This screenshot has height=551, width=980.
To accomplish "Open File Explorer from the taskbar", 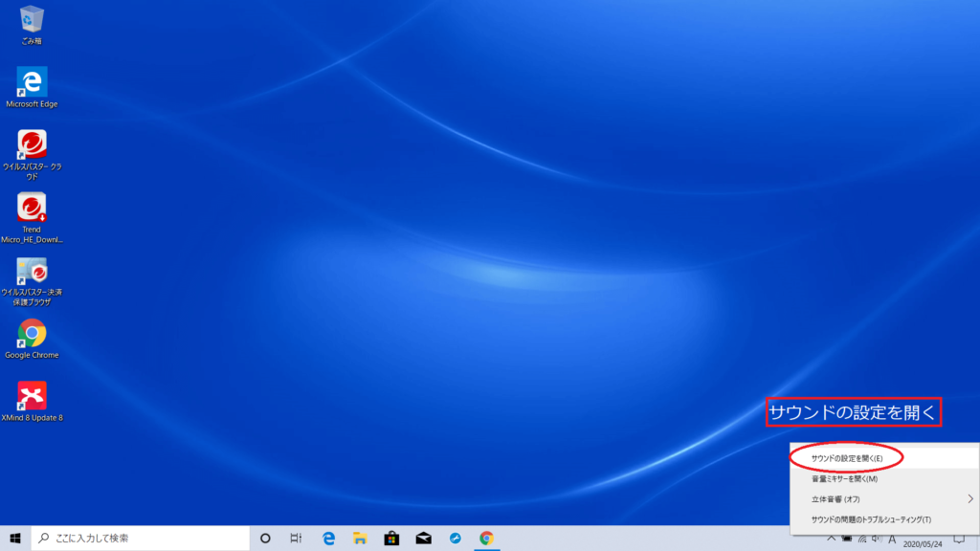I will click(360, 538).
